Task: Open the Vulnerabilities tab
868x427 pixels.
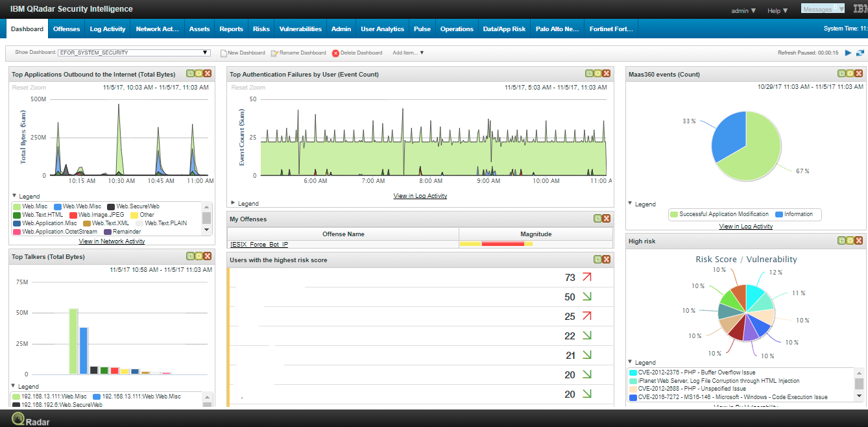Action: click(300, 29)
